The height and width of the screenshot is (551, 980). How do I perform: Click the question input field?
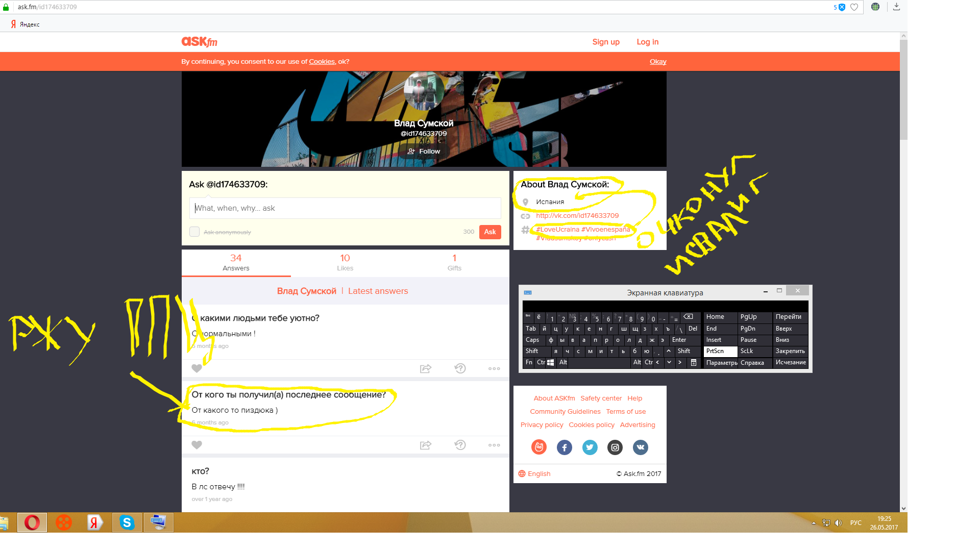coord(345,208)
